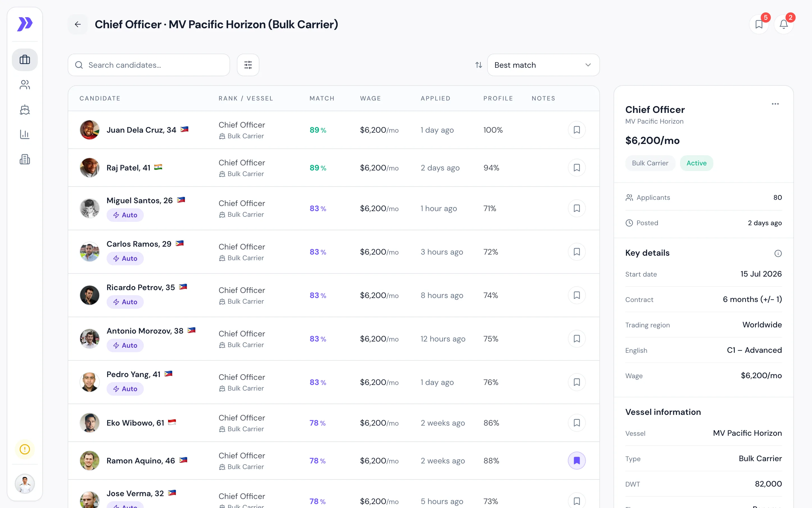The image size is (812, 508).
Task: Open candidate Eko Wibowo, 61
Action: click(135, 423)
